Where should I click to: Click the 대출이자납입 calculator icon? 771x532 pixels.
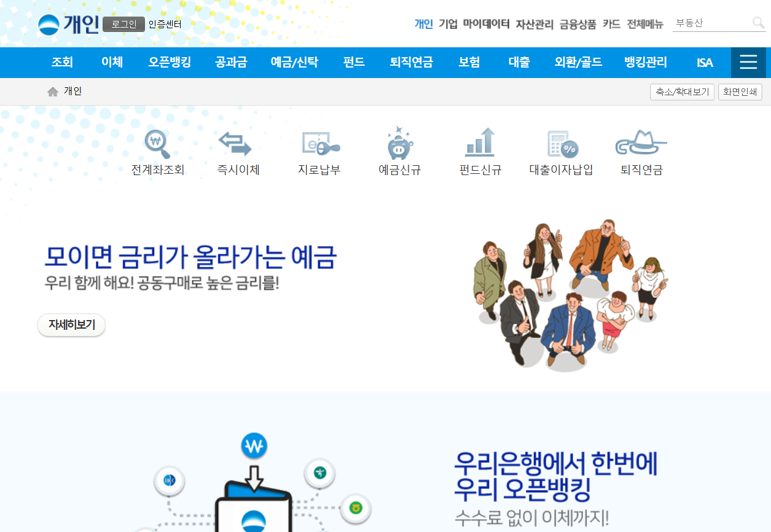pyautogui.click(x=561, y=143)
